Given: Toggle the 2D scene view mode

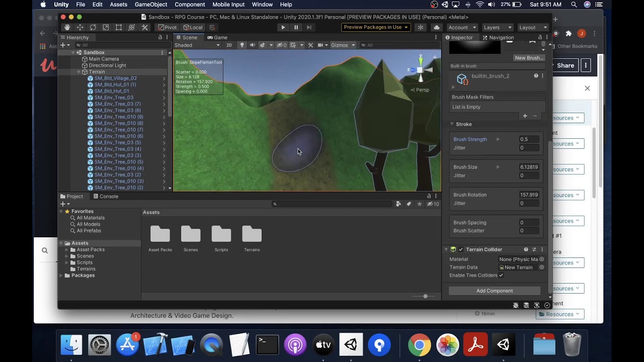Looking at the screenshot, I should pos(229,45).
